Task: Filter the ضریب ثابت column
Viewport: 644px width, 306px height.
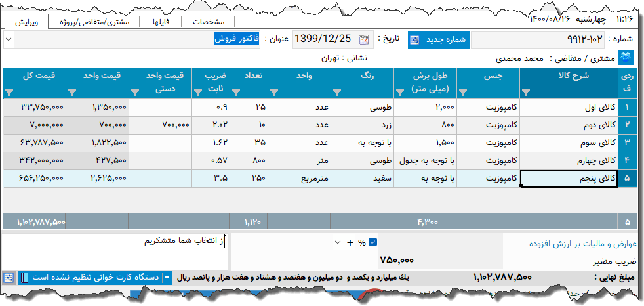Action: tap(198, 93)
